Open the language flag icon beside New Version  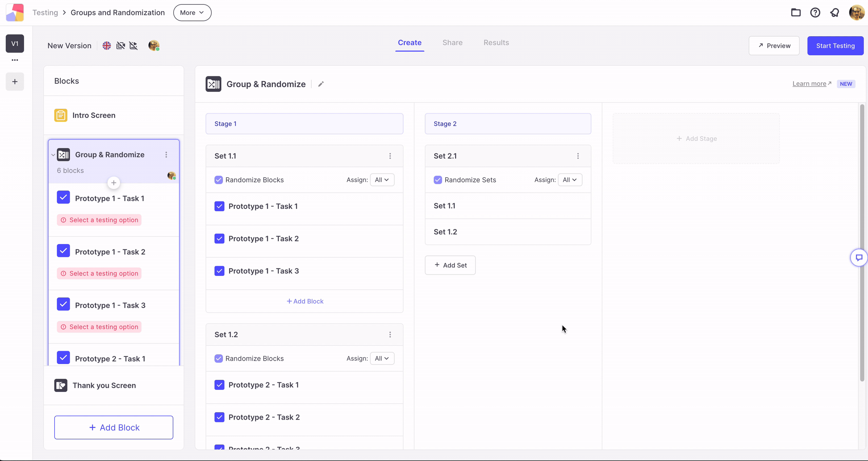(107, 45)
